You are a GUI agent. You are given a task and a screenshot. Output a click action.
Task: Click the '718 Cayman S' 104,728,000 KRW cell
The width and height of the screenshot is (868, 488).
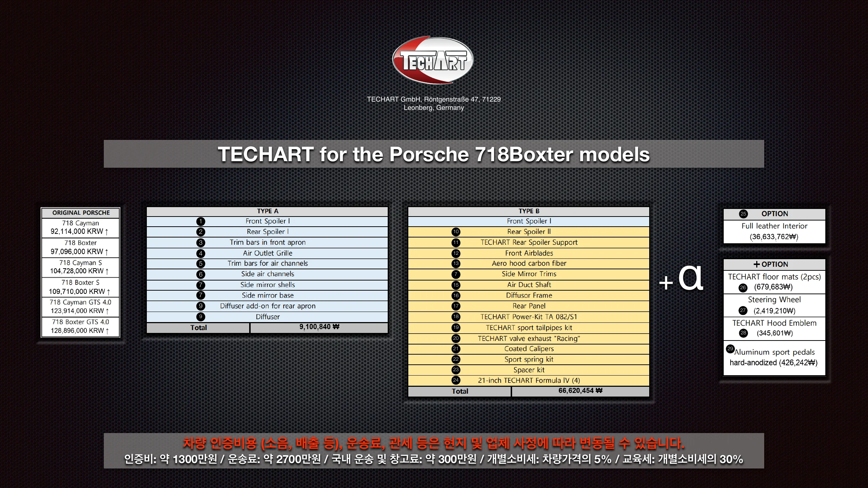pyautogui.click(x=81, y=267)
